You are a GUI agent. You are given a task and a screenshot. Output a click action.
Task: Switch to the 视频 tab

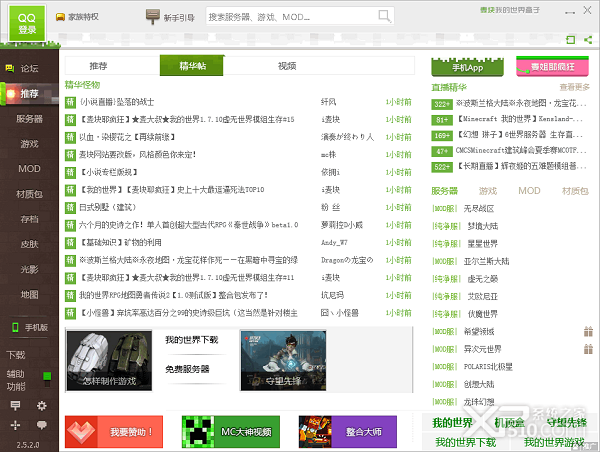[x=287, y=66]
